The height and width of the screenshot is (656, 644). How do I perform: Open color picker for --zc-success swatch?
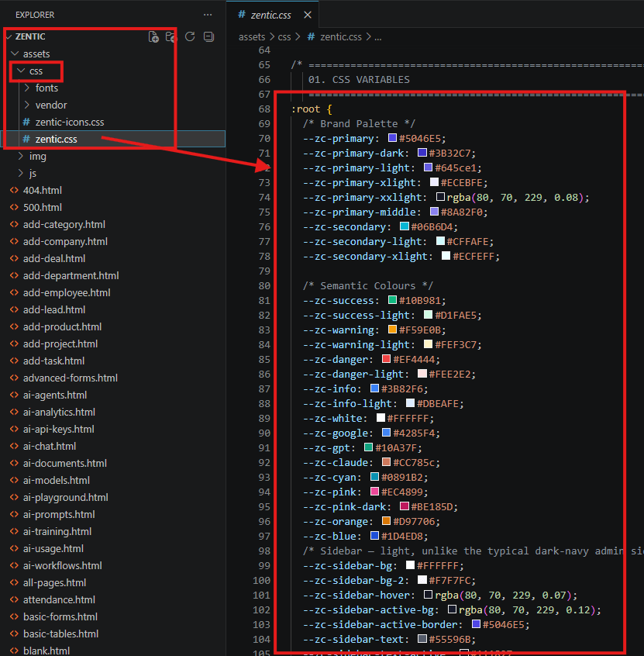click(392, 300)
